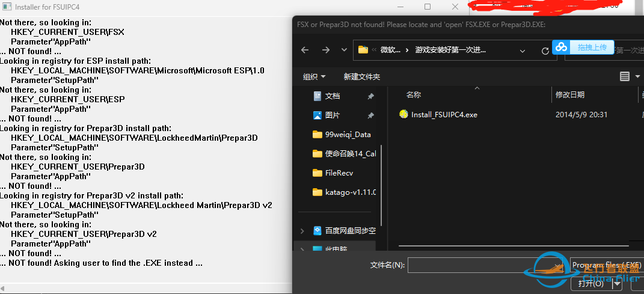Open 图片 in the sidebar

pos(333,115)
